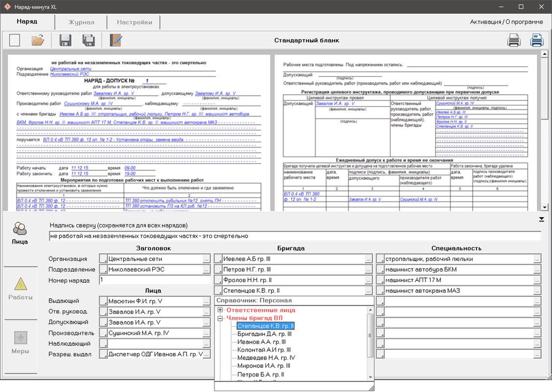This screenshot has width=552, height=392.
Task: Export to Word using the W icon
Action: [537, 40]
